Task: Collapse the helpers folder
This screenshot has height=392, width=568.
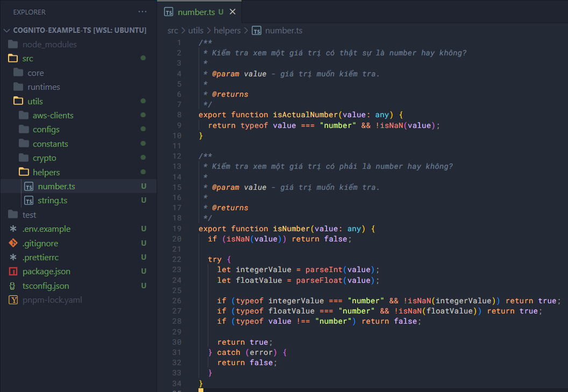Action: click(x=46, y=172)
